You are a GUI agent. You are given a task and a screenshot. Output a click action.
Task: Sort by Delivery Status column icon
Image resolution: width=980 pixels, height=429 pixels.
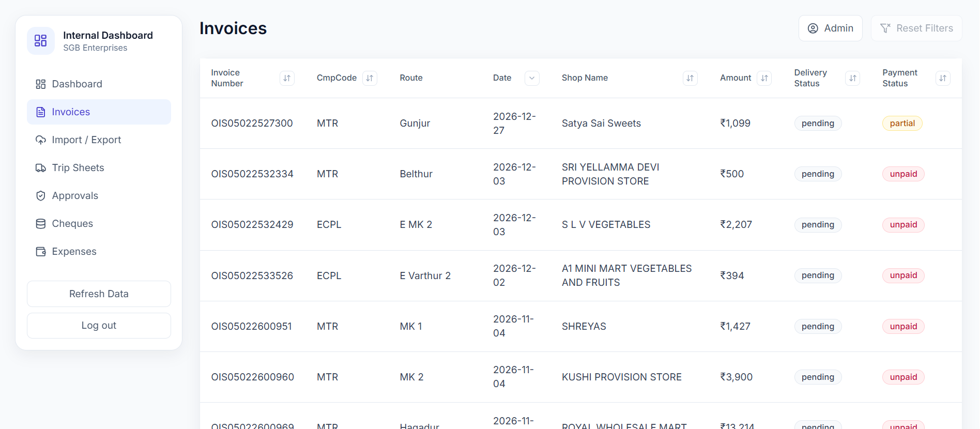(x=853, y=78)
